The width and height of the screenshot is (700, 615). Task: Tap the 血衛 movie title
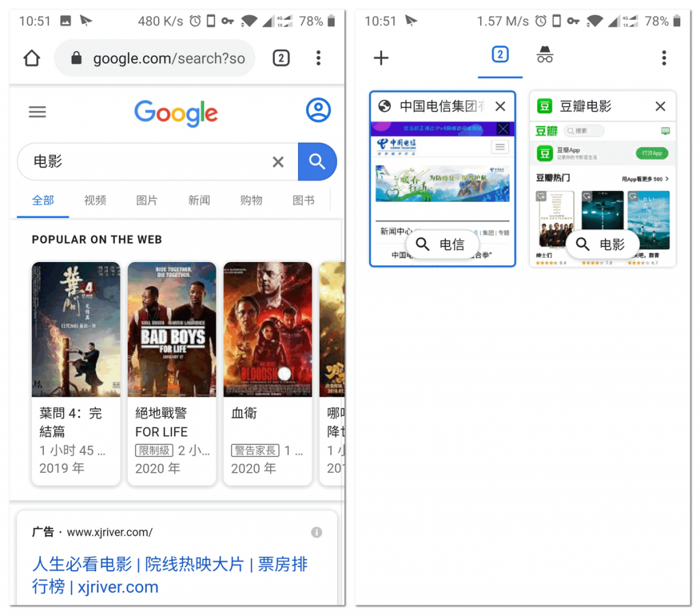pyautogui.click(x=244, y=413)
